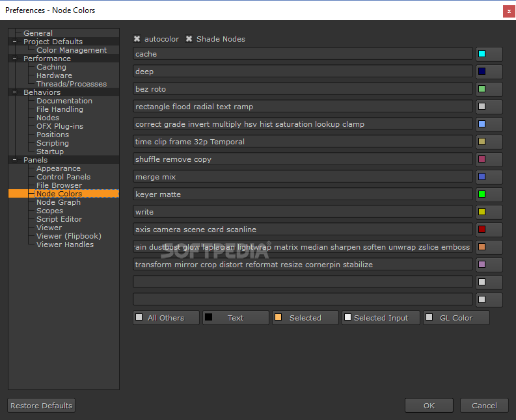Image resolution: width=516 pixels, height=420 pixels.
Task: Open Caching preferences
Action: point(51,67)
